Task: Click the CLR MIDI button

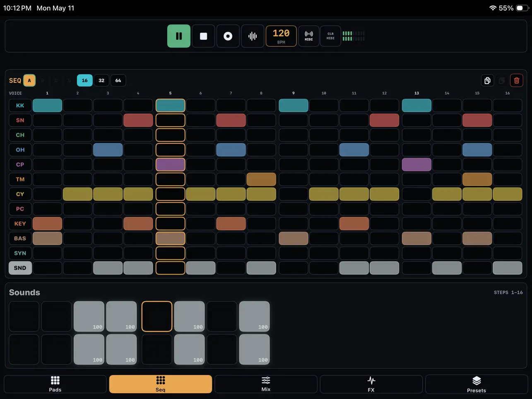Action: click(x=330, y=36)
